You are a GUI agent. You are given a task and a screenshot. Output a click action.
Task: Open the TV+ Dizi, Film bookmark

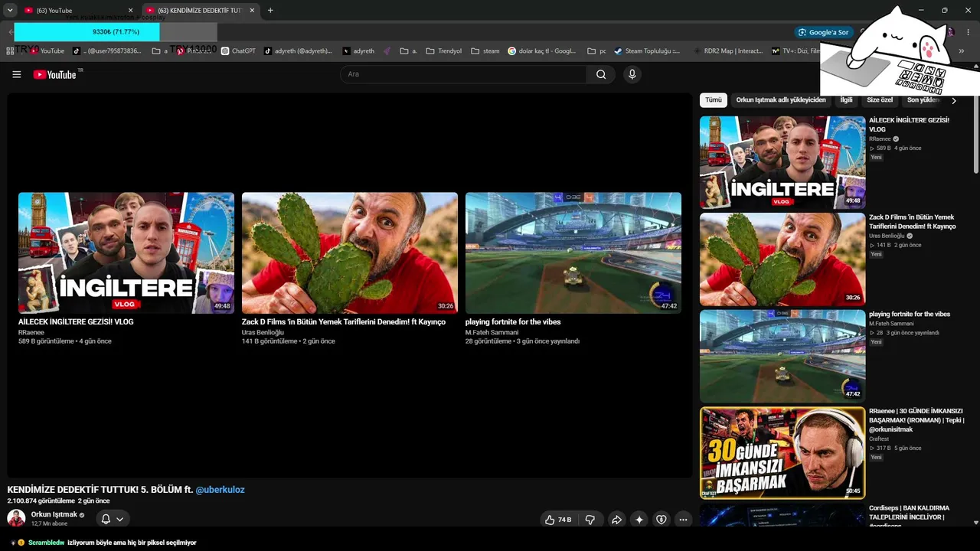pos(796,51)
